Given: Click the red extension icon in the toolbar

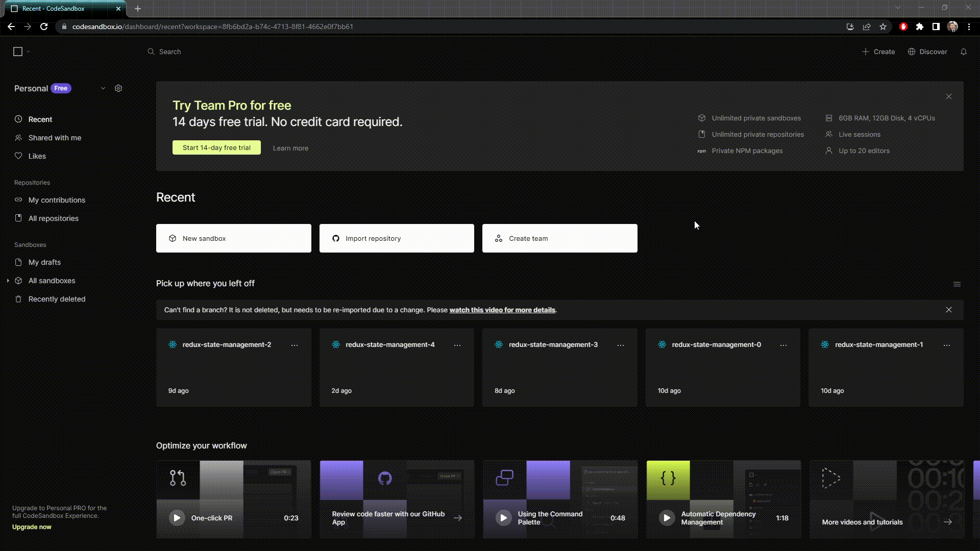Looking at the screenshot, I should [x=903, y=27].
